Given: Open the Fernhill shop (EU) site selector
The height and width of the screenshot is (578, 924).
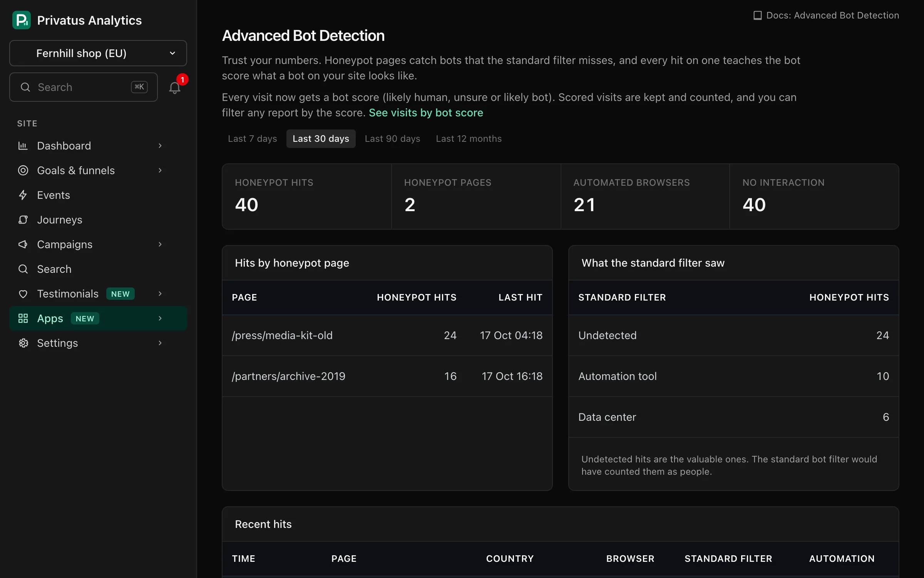Looking at the screenshot, I should 98,53.
